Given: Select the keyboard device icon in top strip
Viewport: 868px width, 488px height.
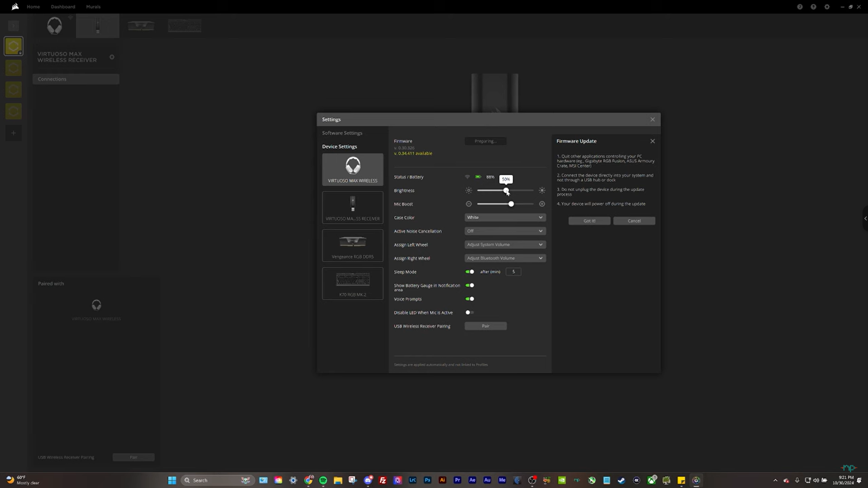Looking at the screenshot, I should coord(185,26).
